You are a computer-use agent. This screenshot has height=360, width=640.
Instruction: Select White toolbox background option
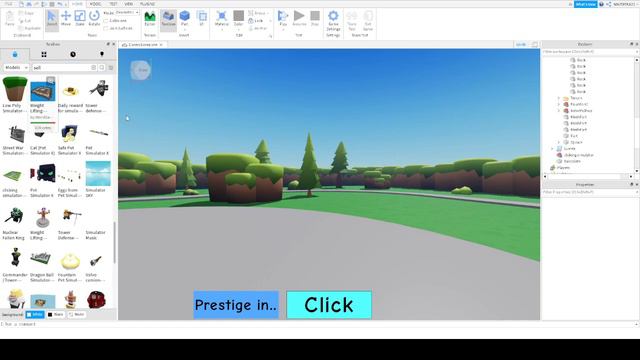35,314
